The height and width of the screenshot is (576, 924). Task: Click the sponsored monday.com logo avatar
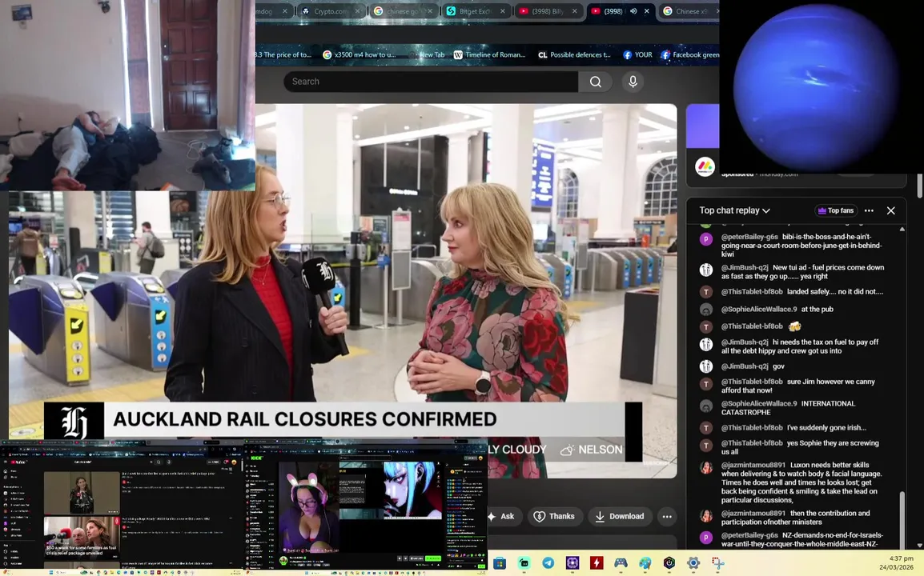click(705, 167)
